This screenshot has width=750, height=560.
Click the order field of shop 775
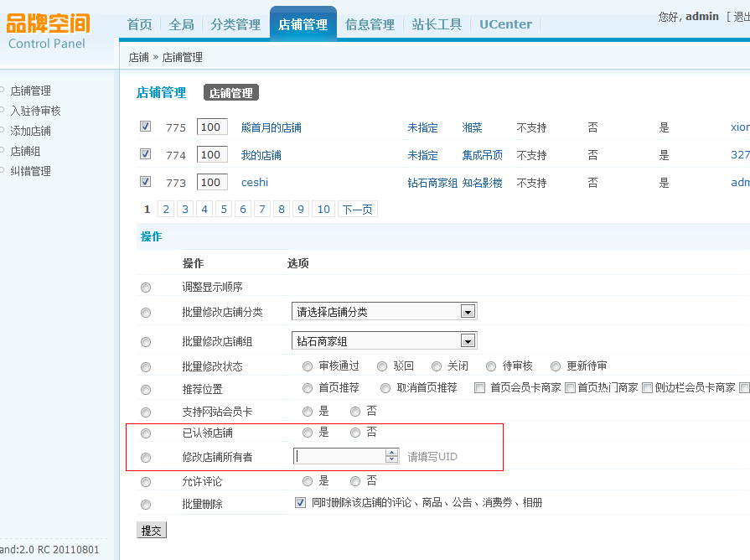click(x=212, y=127)
